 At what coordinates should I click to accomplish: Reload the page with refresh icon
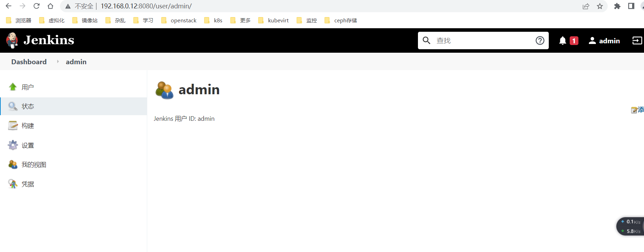point(37,6)
